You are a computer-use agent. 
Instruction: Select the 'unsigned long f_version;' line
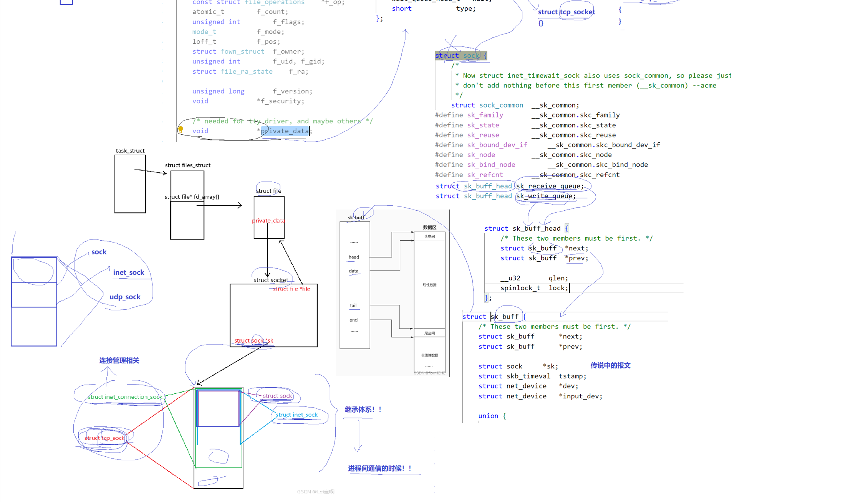coord(252,91)
